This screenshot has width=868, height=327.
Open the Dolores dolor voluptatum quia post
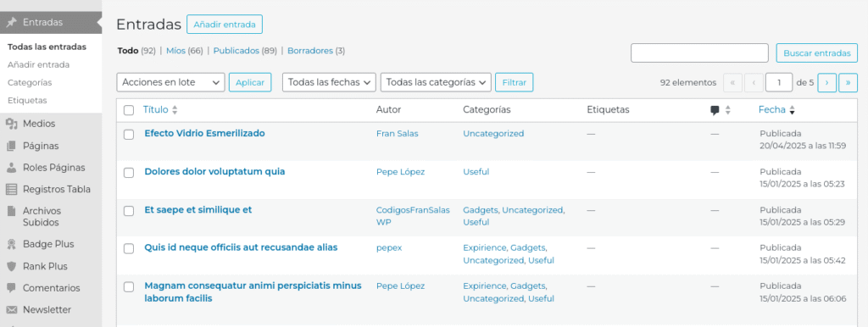tap(214, 171)
